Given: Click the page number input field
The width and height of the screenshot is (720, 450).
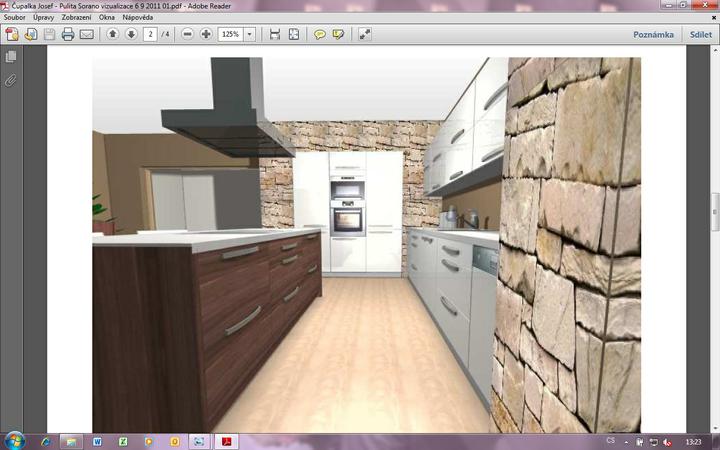Looking at the screenshot, I should click(150, 34).
